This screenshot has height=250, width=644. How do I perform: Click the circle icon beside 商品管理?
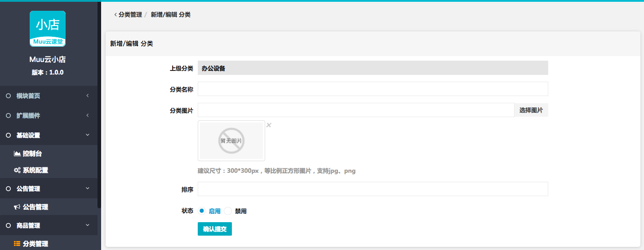coord(8,226)
